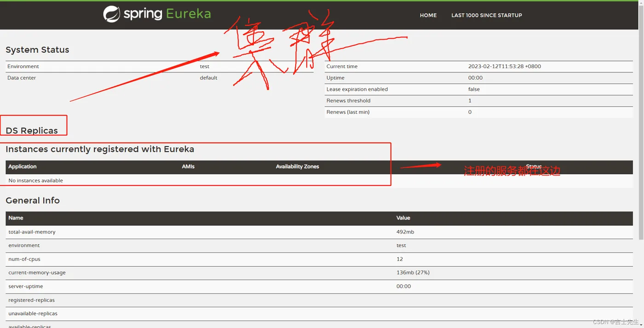This screenshot has width=644, height=328.
Task: Click the Application column header
Action: [22, 167]
